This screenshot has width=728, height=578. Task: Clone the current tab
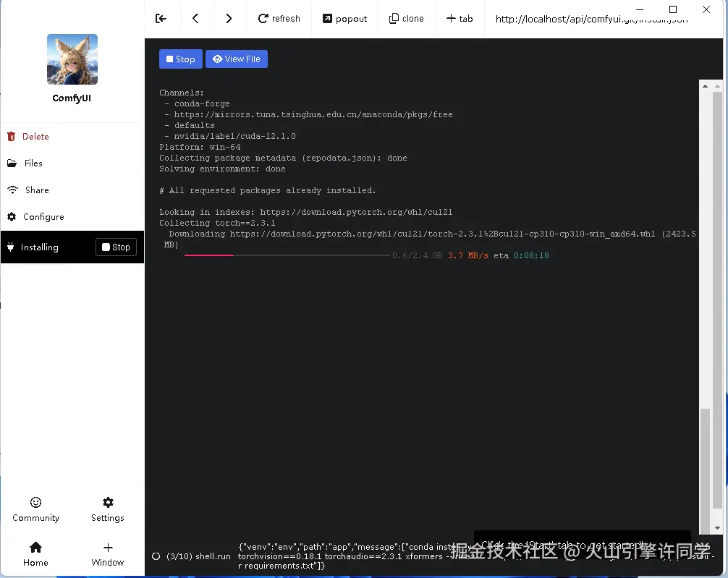tap(406, 19)
